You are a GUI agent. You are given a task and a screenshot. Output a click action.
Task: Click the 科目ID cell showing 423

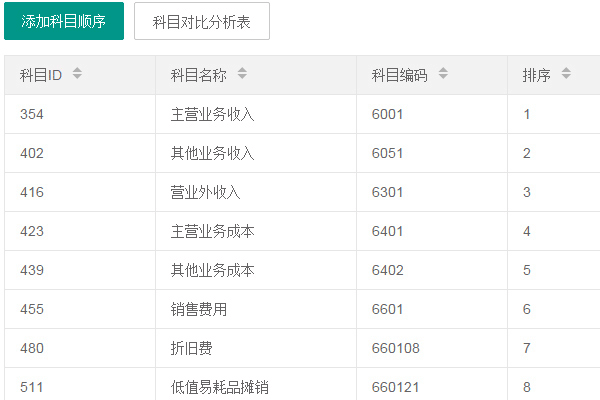pyautogui.click(x=32, y=231)
